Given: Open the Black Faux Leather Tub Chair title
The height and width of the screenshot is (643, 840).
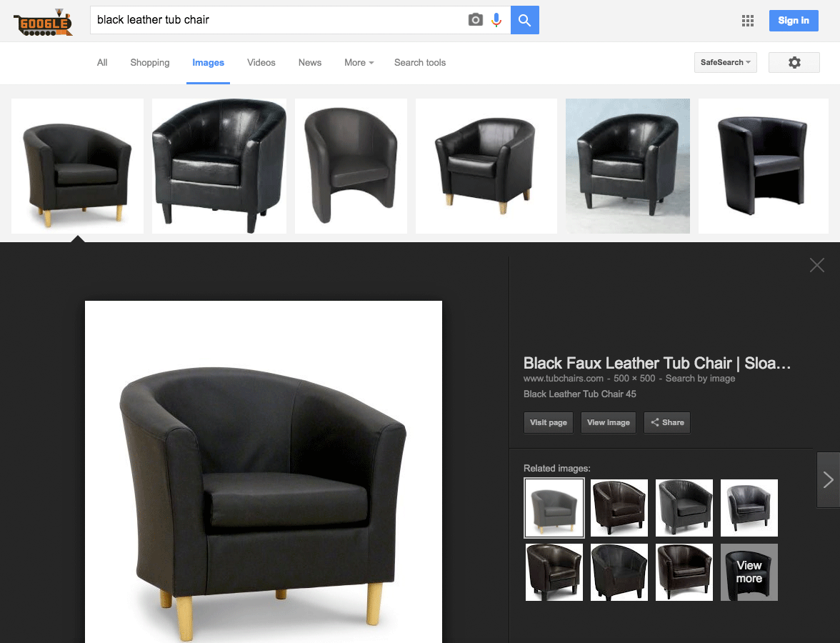Looking at the screenshot, I should click(657, 363).
